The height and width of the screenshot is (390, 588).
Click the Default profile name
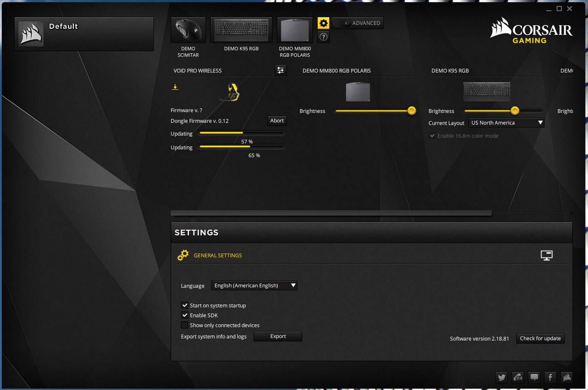tap(63, 27)
